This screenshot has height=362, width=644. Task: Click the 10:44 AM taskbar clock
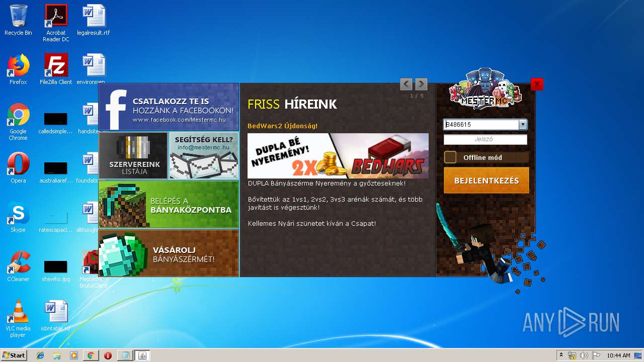618,355
